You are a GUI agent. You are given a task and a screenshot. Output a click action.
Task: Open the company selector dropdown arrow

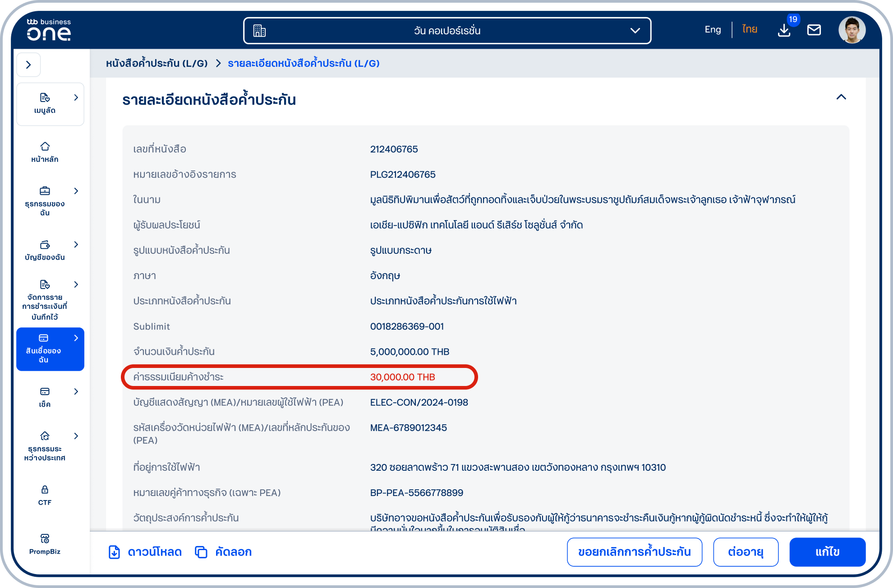pyautogui.click(x=635, y=31)
